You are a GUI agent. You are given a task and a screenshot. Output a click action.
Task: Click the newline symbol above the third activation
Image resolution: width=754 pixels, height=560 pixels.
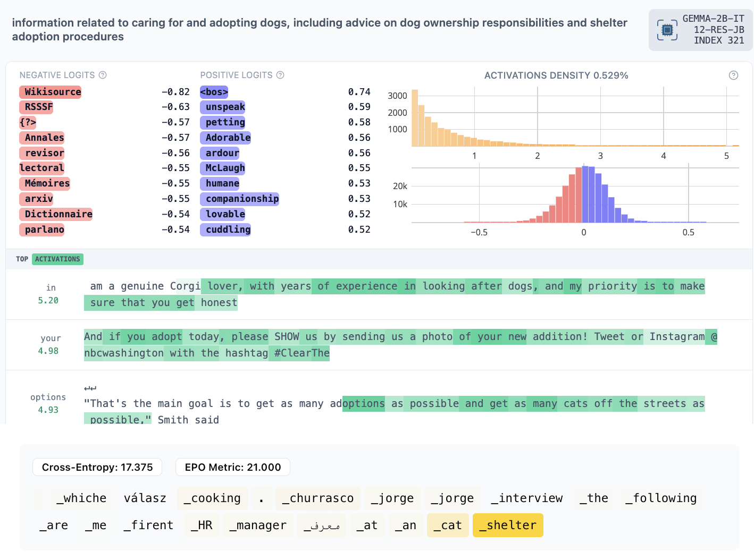pos(90,388)
